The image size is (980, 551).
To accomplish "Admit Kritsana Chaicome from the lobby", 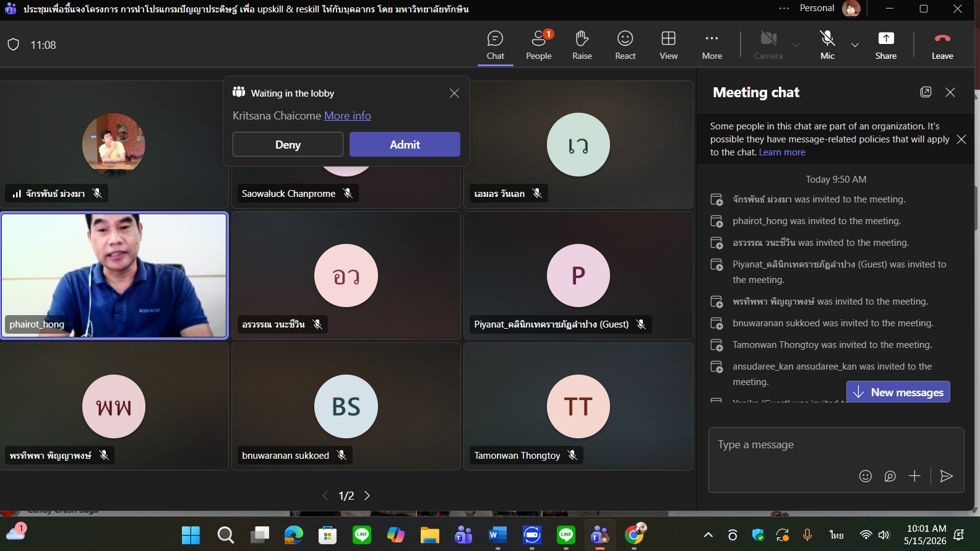I will coord(405,144).
